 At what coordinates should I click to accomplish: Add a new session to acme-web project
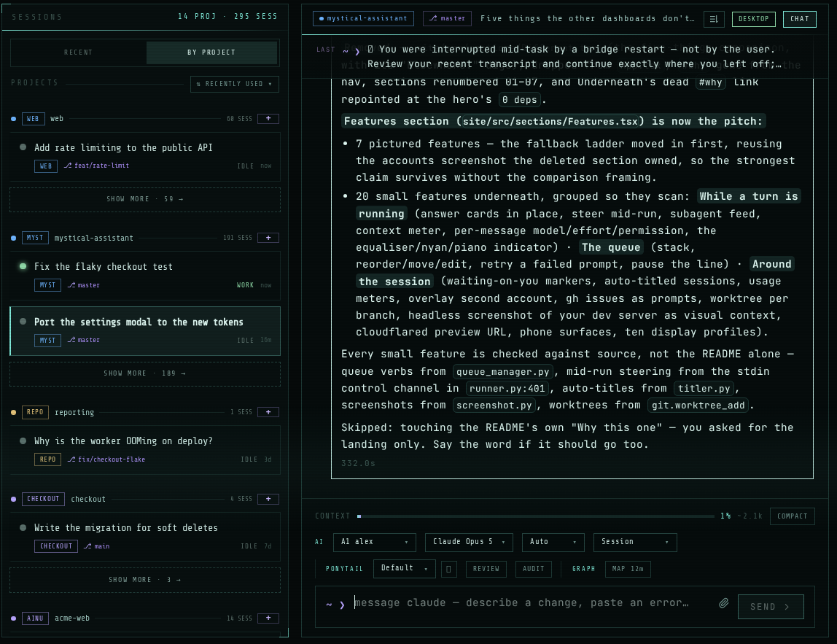pyautogui.click(x=268, y=618)
